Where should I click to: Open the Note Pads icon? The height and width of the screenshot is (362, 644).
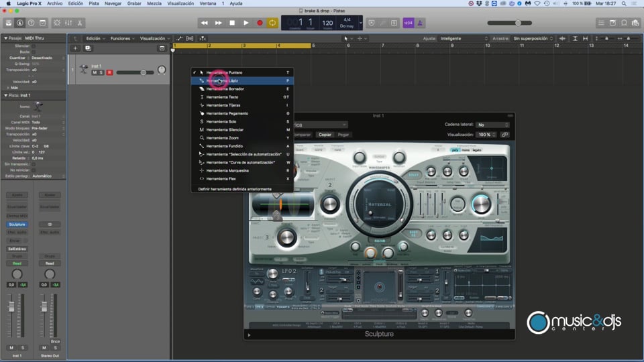[612, 23]
